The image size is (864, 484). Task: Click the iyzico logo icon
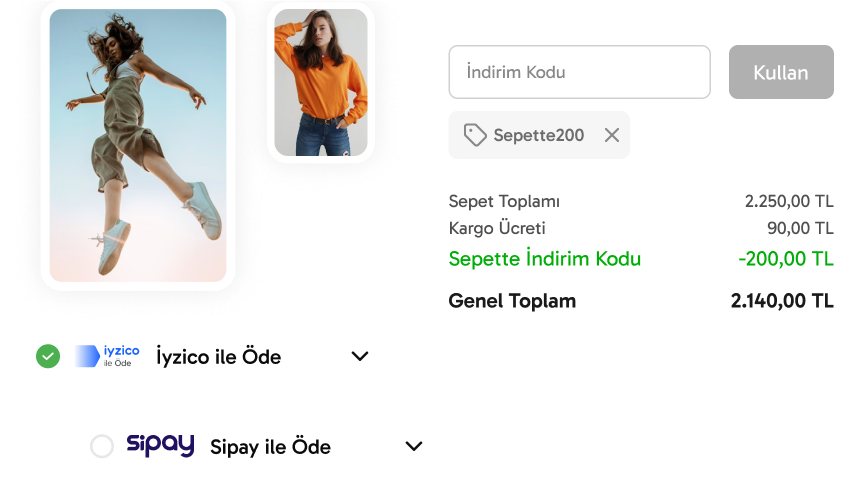point(108,356)
